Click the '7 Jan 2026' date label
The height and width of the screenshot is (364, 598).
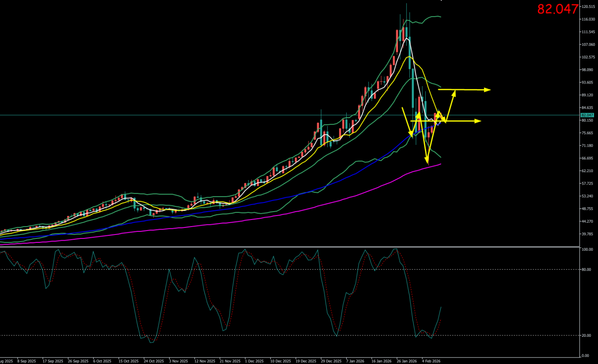(355, 361)
